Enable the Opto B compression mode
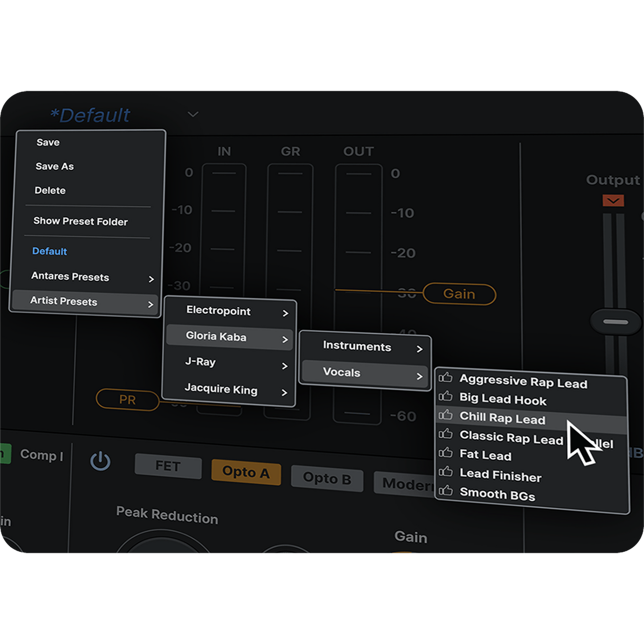 pos(327,478)
